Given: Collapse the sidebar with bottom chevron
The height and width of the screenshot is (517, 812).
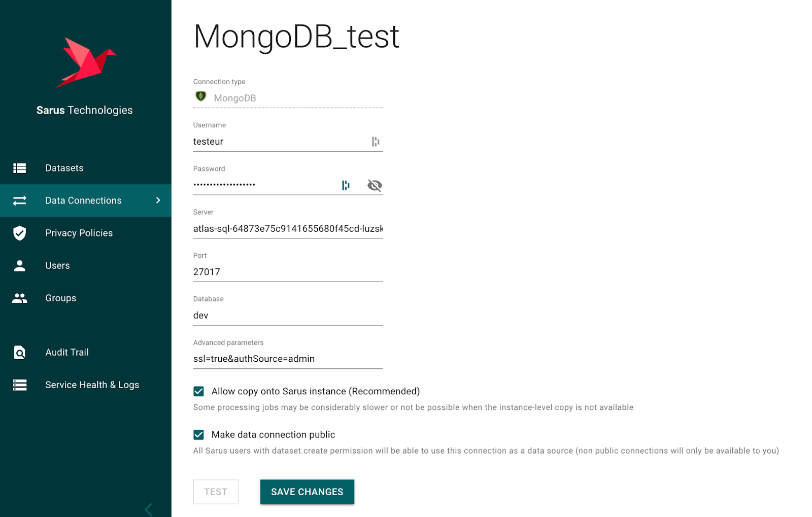Looking at the screenshot, I should [x=149, y=509].
